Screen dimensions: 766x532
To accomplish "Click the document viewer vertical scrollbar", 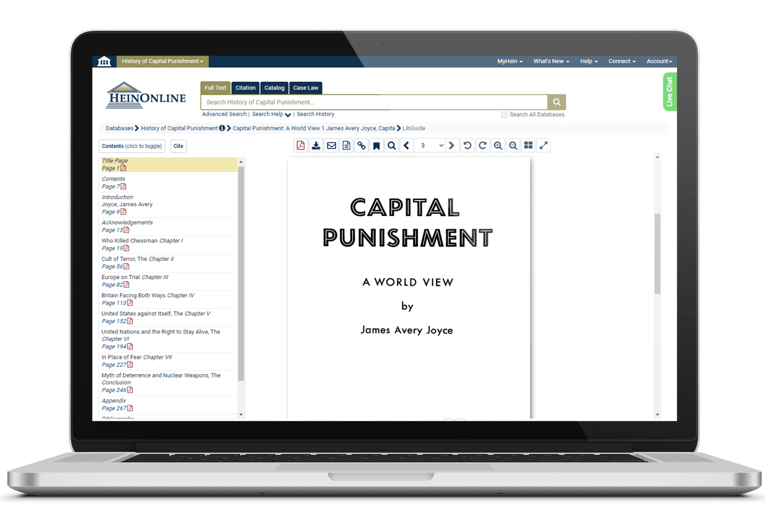I will pyautogui.click(x=658, y=254).
